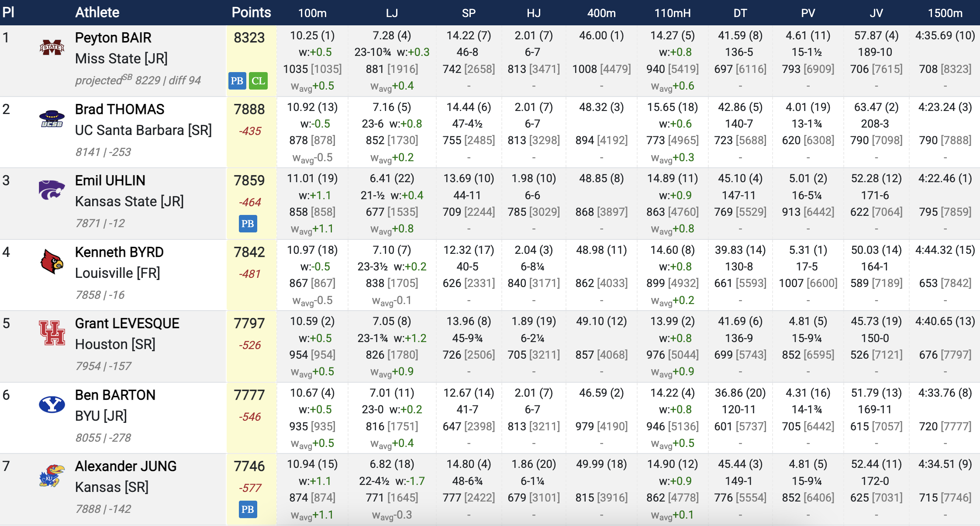Click Emil Uhlin's PB badge

[248, 224]
